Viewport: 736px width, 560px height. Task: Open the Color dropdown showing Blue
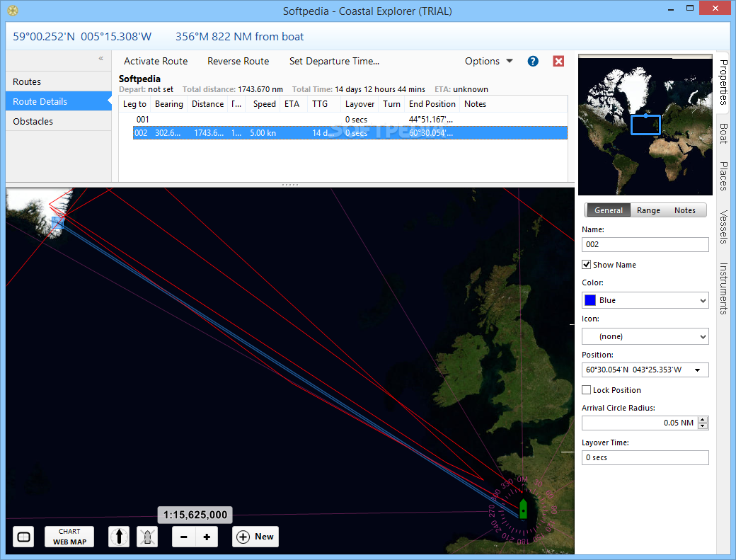point(645,300)
